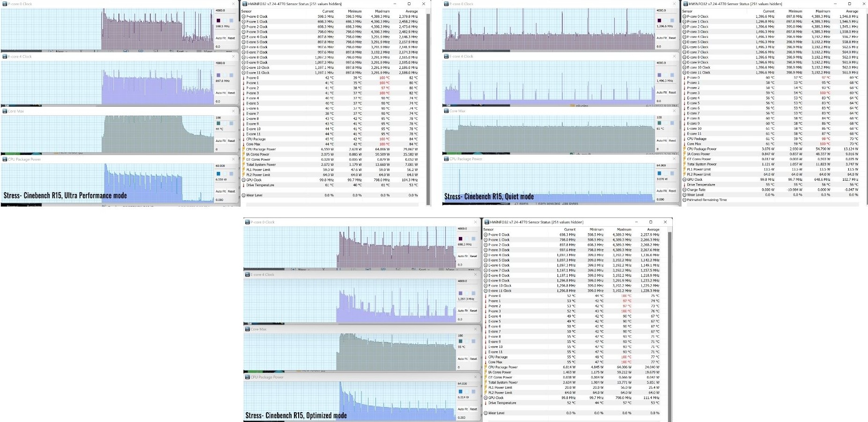Click clock icon beside P-core 0 Clock, Ultra Performance screenshot
Viewport: 868px width, 422px height.
coord(243,16)
